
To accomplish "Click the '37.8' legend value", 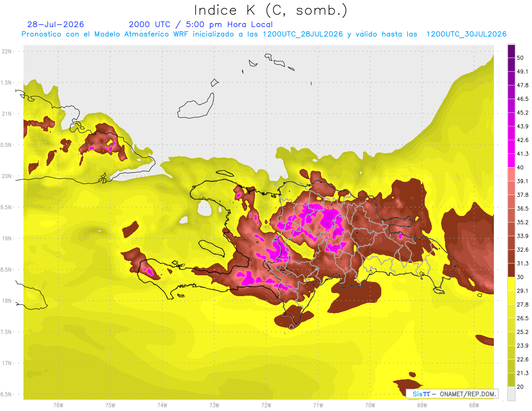I will tap(523, 195).
